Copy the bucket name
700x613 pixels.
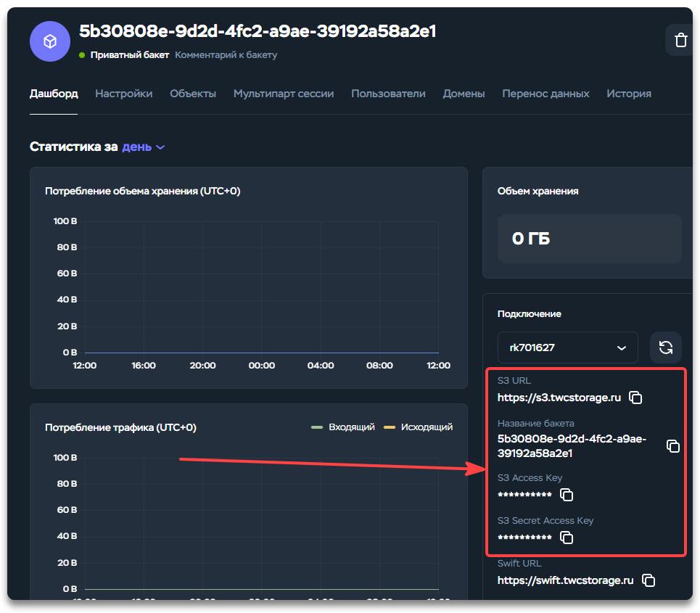click(x=672, y=446)
